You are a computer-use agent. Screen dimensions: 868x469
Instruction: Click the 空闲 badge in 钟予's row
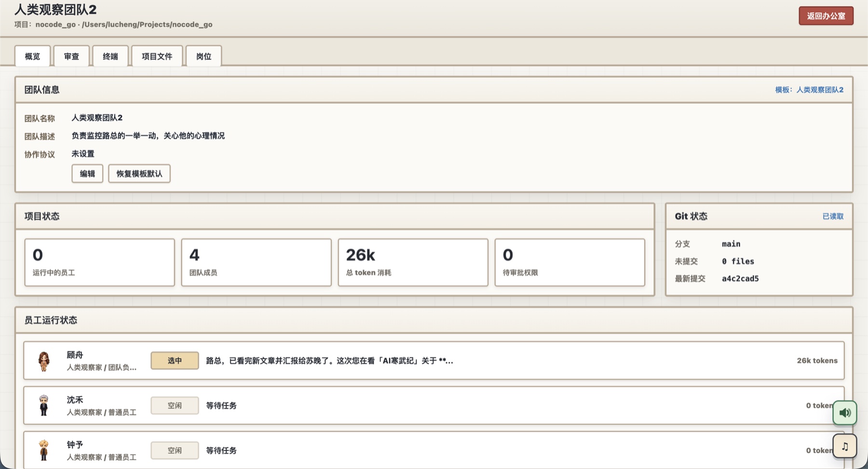tap(175, 450)
